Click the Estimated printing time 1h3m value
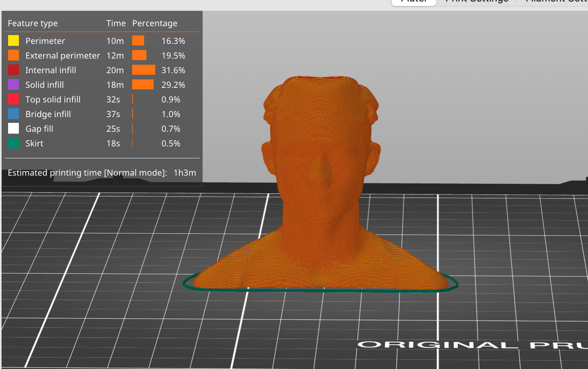Viewport: 588px width, 369px height. pyautogui.click(x=185, y=173)
